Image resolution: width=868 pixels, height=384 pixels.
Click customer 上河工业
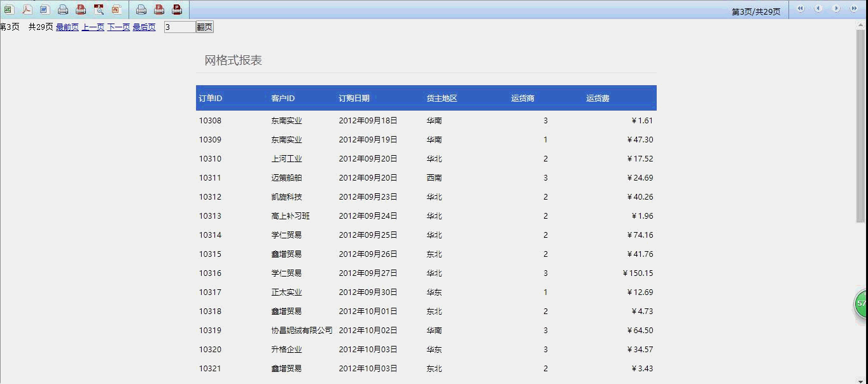click(x=286, y=158)
